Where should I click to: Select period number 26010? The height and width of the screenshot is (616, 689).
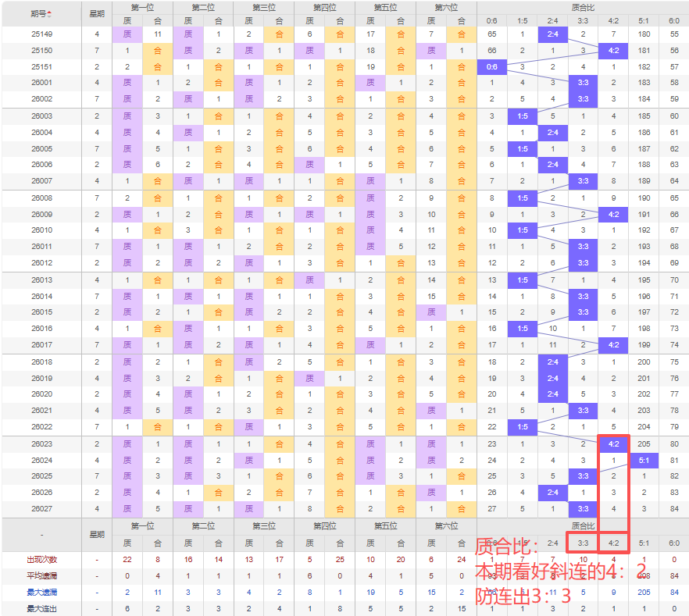click(x=41, y=230)
